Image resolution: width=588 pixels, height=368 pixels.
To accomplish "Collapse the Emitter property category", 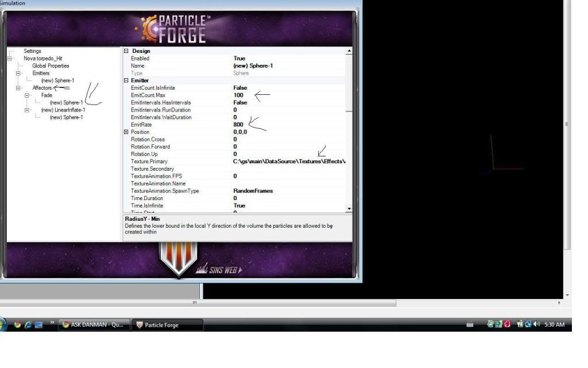I will coord(126,80).
